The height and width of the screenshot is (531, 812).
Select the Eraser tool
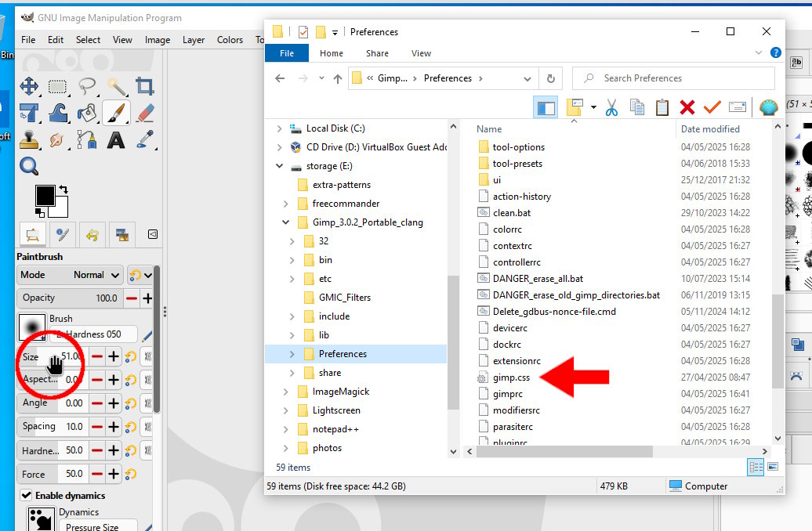(x=145, y=113)
